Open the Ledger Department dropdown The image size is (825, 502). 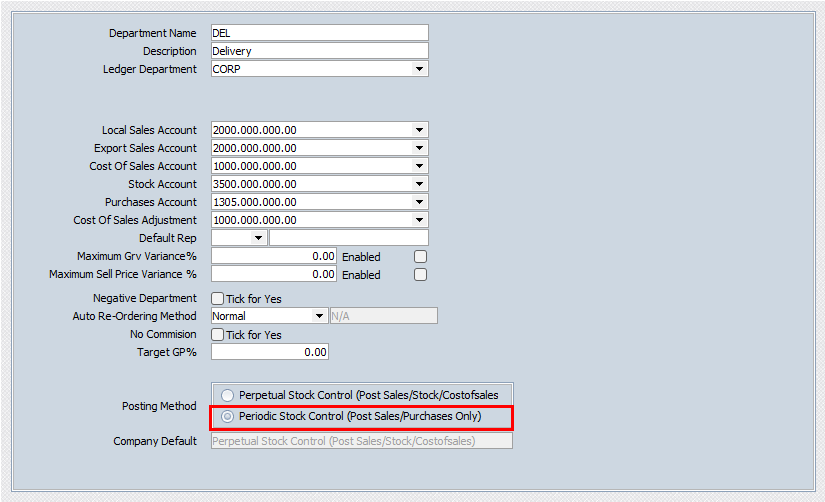click(420, 70)
